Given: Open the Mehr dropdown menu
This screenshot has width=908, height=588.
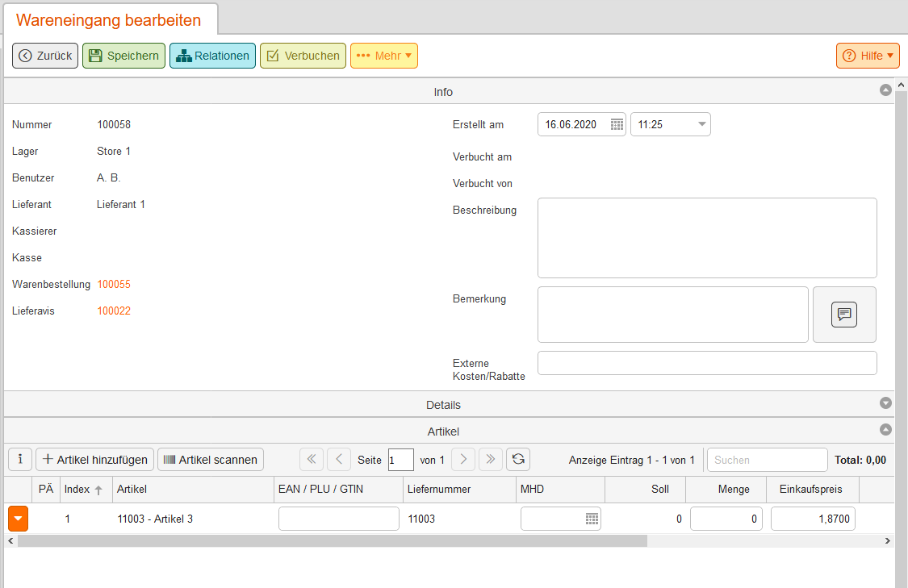Looking at the screenshot, I should (384, 56).
